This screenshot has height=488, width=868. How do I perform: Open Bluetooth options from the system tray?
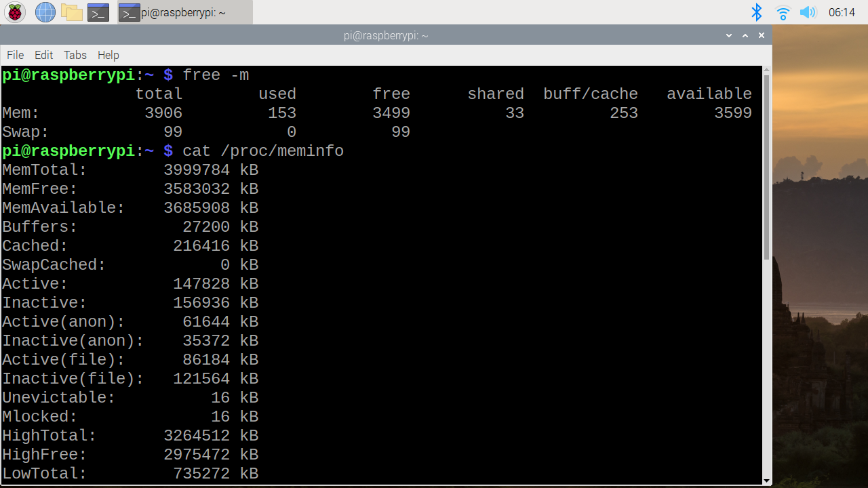756,12
